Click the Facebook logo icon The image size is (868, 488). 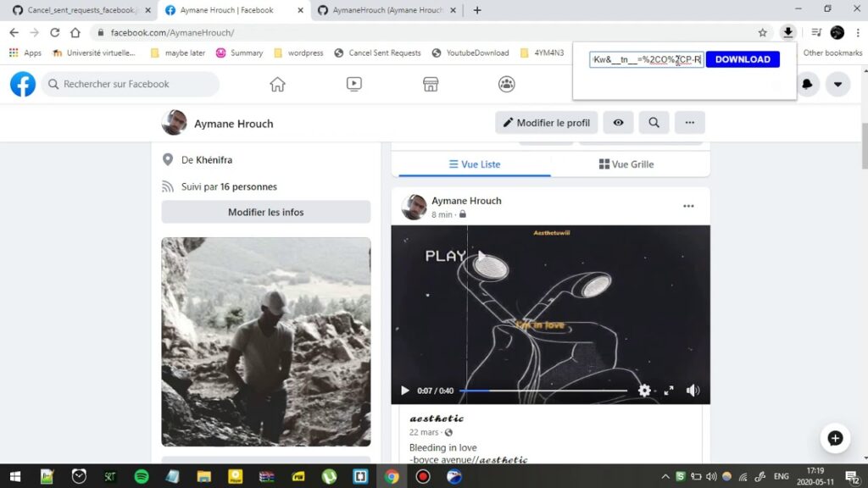23,84
